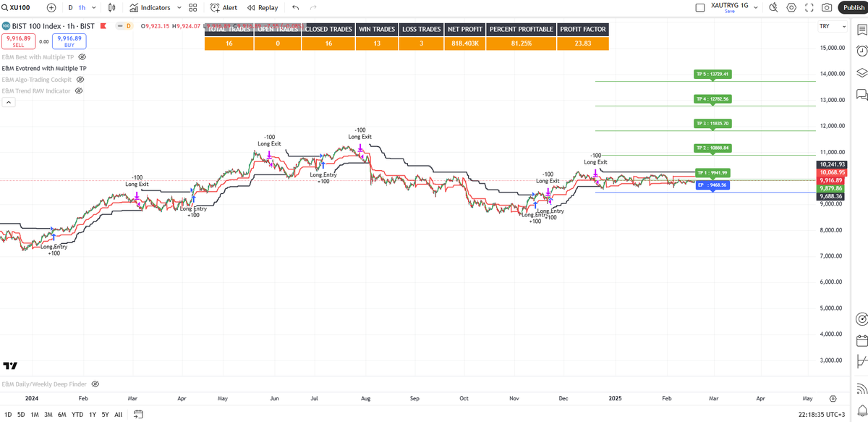Viewport: 868px width, 422px height.
Task: Open the calendar panel in the right sidebar
Action: (x=861, y=340)
